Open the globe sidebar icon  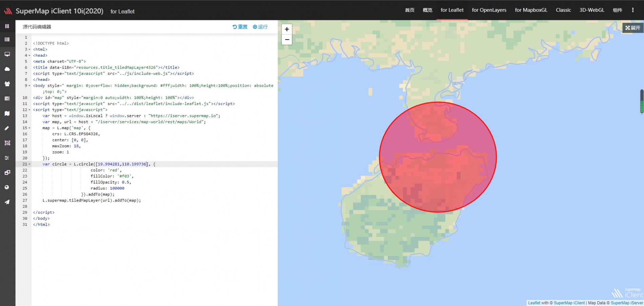(7, 187)
